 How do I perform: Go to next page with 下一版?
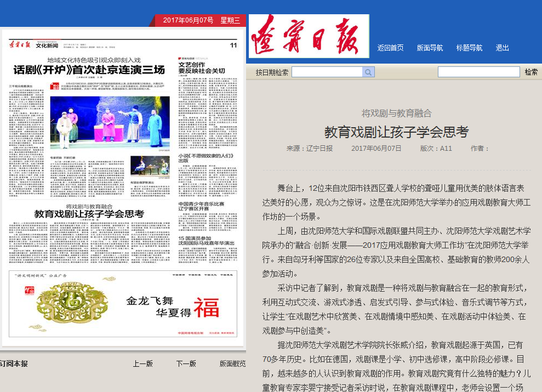click(x=186, y=363)
